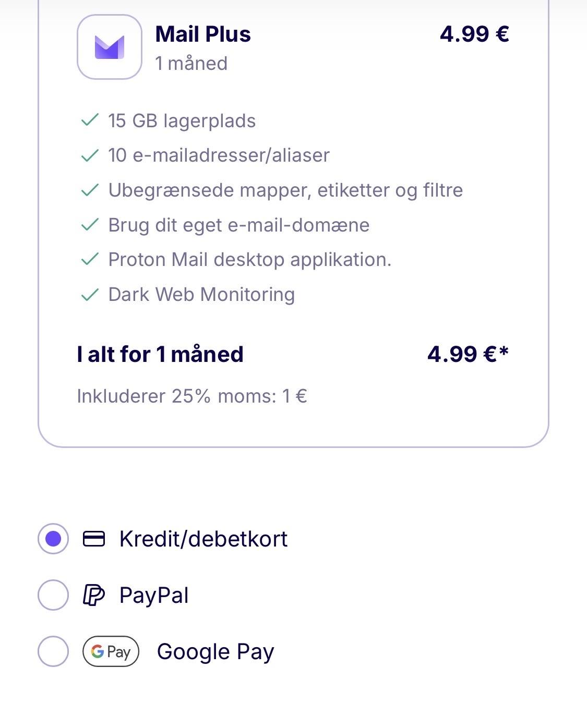587x728 pixels.
Task: Click the PayPal logo icon
Action: tap(94, 595)
